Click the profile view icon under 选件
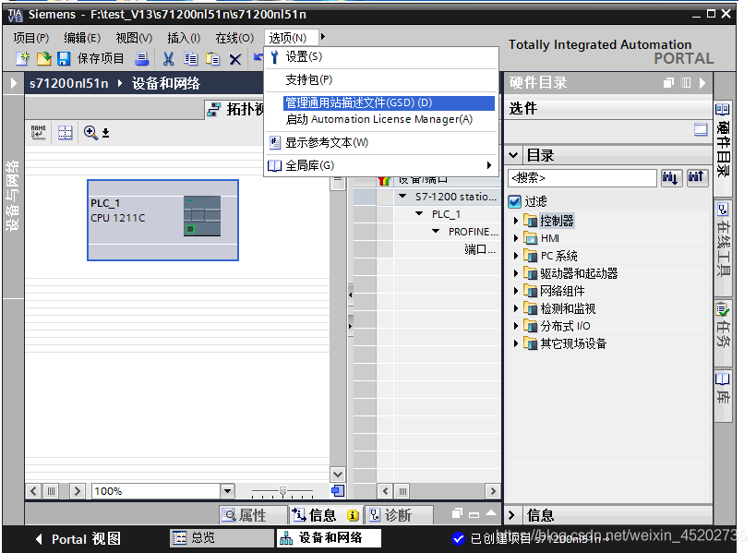The height and width of the screenshot is (553, 756). point(701,129)
